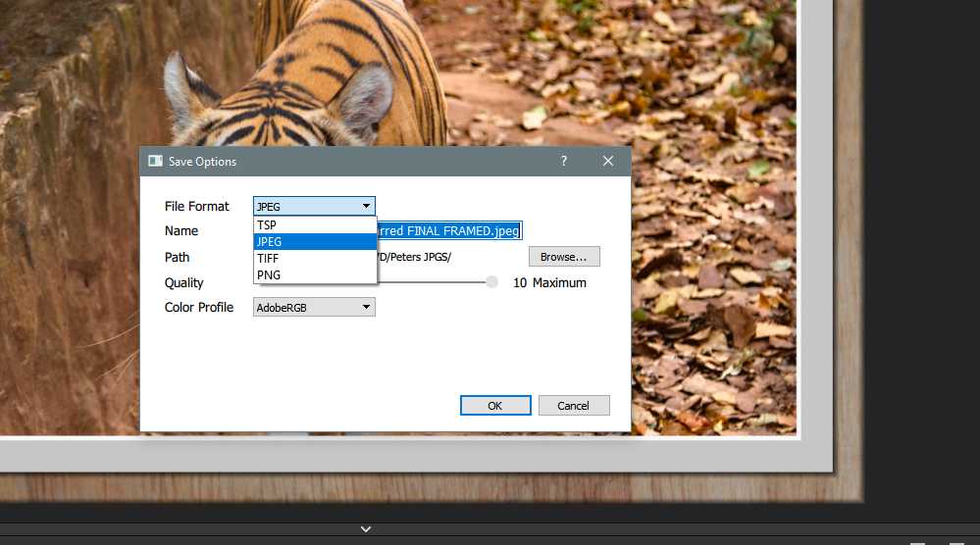Click the Quality slider handle
Image resolution: width=980 pixels, height=545 pixels.
491,282
